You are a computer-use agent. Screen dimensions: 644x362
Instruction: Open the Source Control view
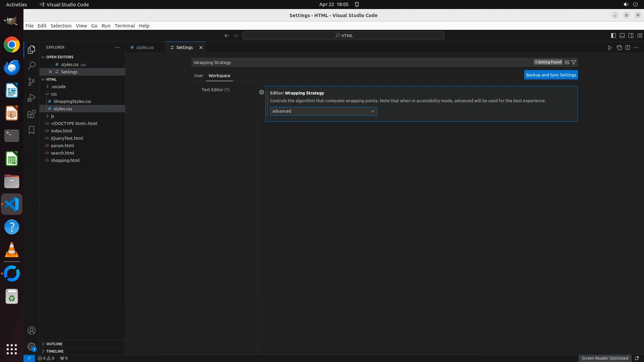tap(32, 82)
